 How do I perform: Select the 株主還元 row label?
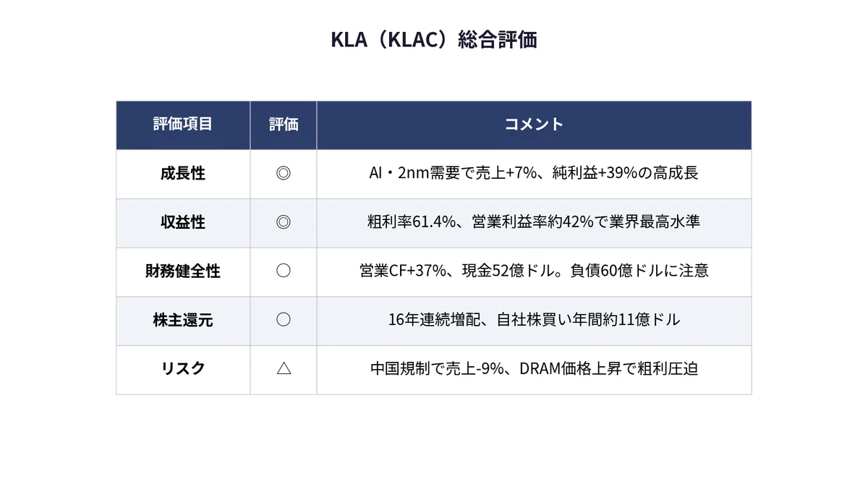[183, 320]
